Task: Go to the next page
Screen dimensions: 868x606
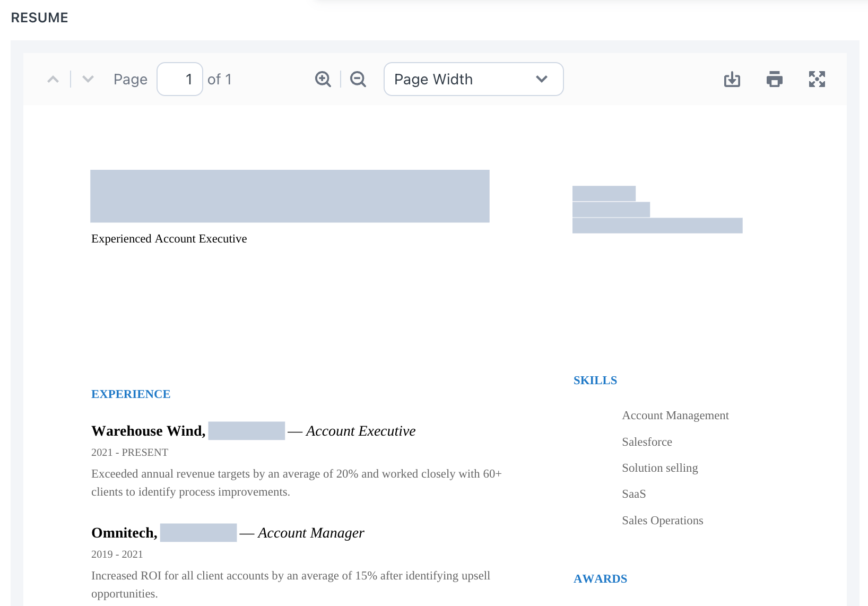Action: [x=88, y=79]
